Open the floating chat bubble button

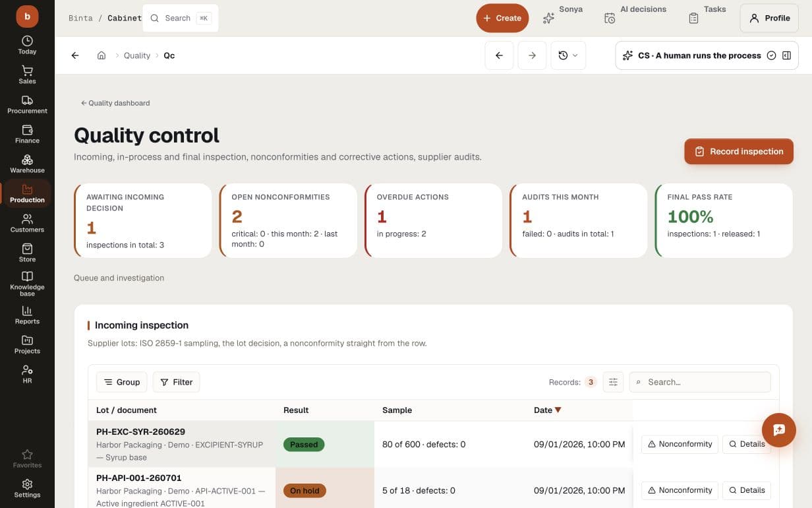click(x=779, y=430)
